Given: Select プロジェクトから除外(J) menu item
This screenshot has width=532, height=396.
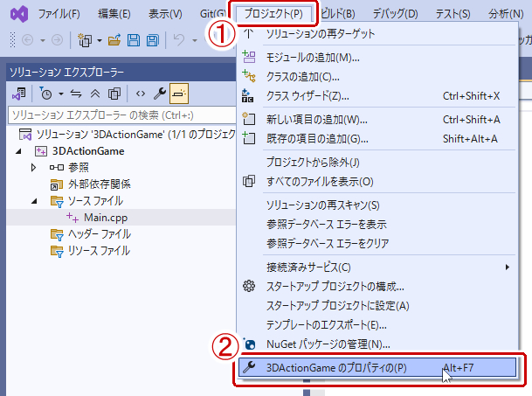Looking at the screenshot, I should click(377, 163).
